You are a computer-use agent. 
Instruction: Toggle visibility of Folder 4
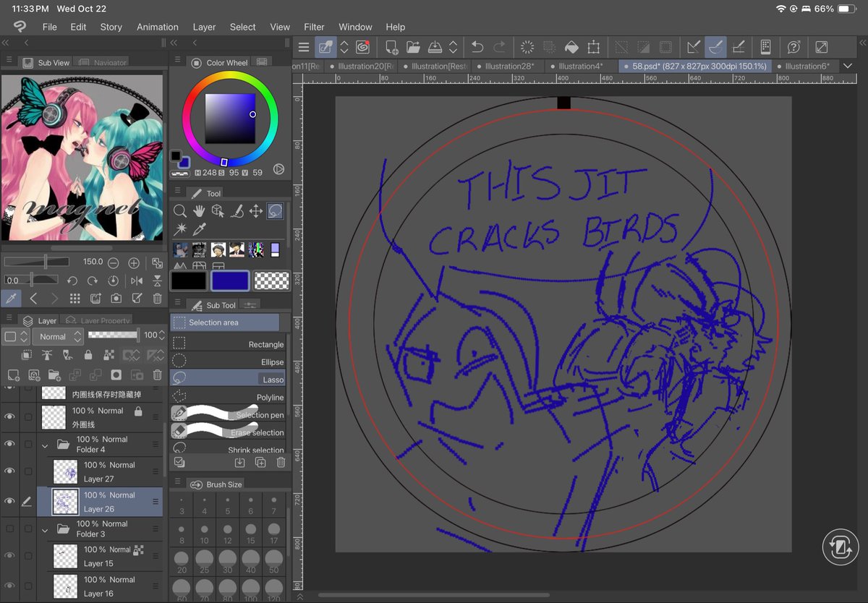coord(9,444)
